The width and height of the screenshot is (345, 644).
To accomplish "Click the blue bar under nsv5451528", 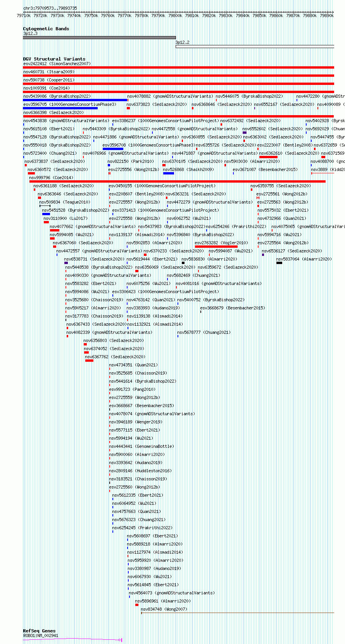I will 46,214.
